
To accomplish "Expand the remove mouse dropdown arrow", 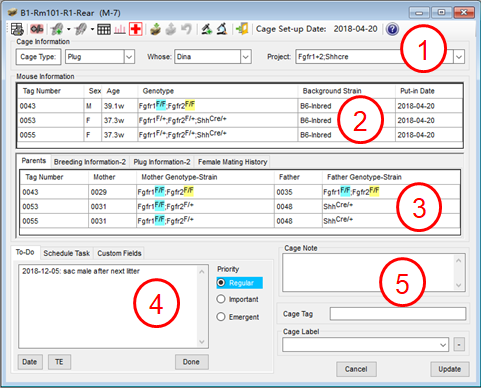I will click(x=92, y=29).
